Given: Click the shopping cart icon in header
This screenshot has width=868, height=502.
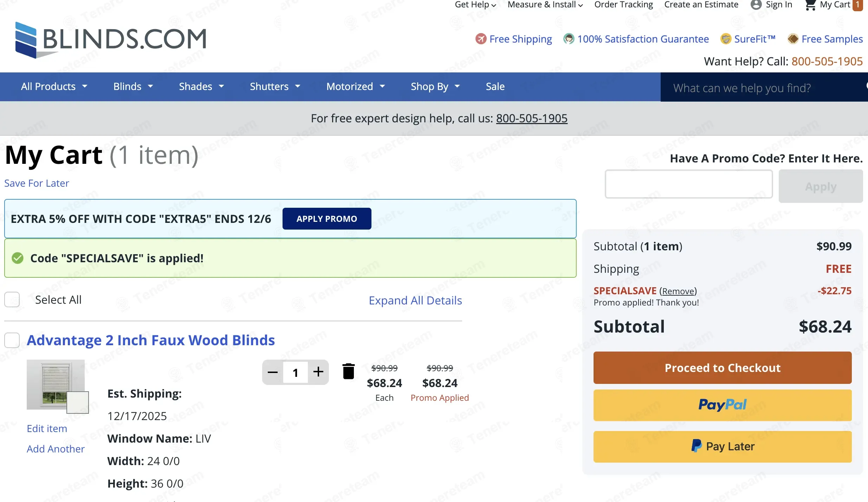Looking at the screenshot, I should [x=810, y=5].
